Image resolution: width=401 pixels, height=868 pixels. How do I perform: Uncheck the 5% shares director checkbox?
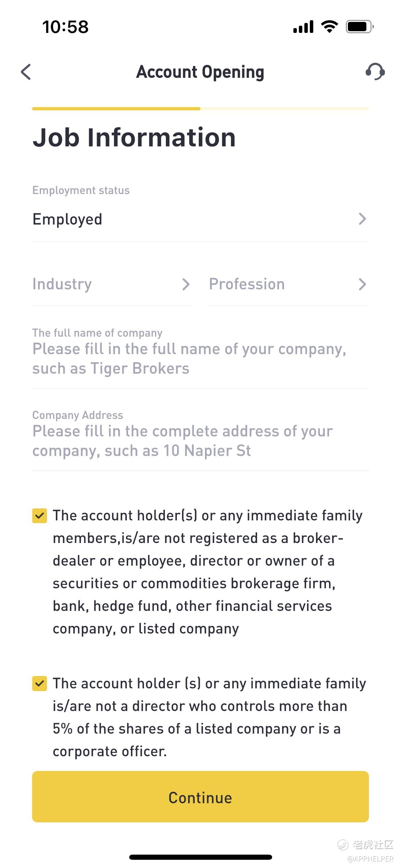(x=39, y=684)
